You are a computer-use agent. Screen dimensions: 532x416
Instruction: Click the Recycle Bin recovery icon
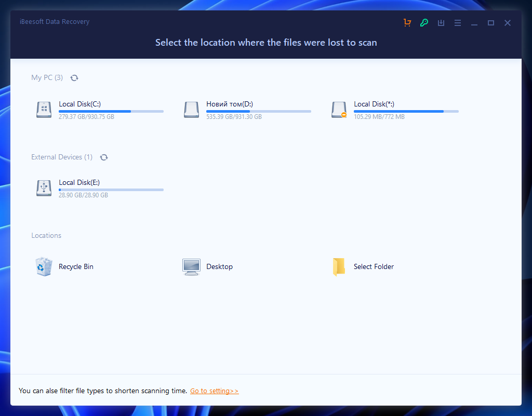point(44,266)
